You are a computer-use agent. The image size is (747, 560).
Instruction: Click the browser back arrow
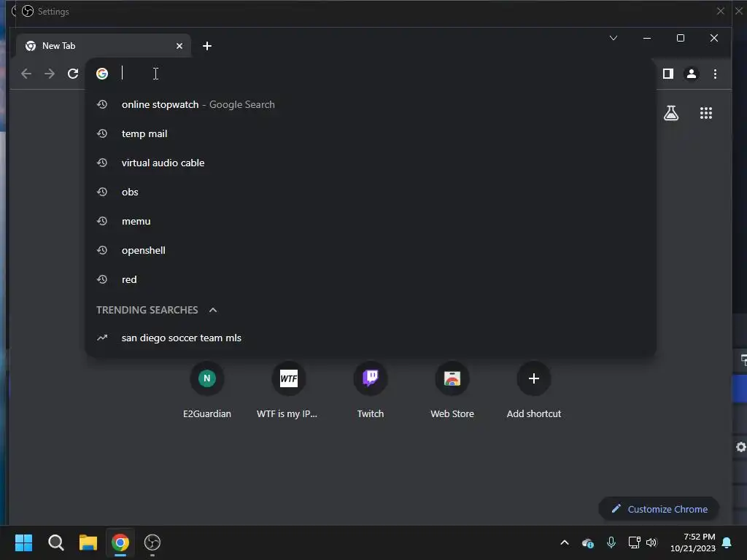26,74
